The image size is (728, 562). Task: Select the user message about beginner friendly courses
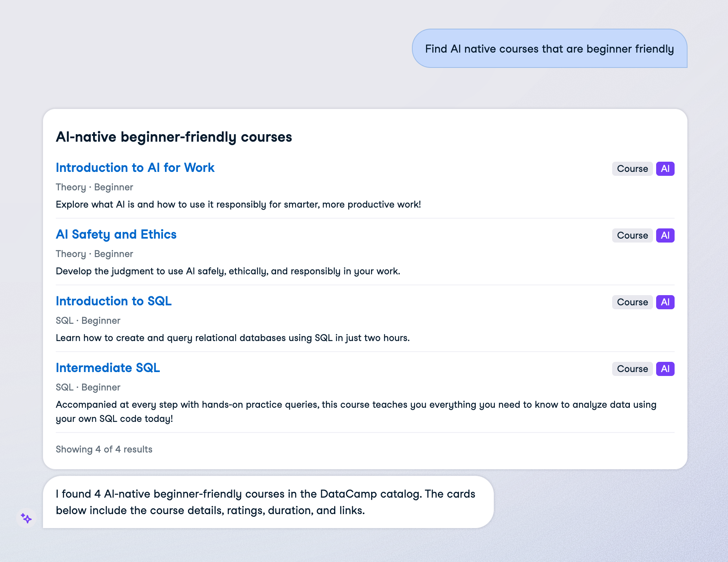pyautogui.click(x=549, y=49)
